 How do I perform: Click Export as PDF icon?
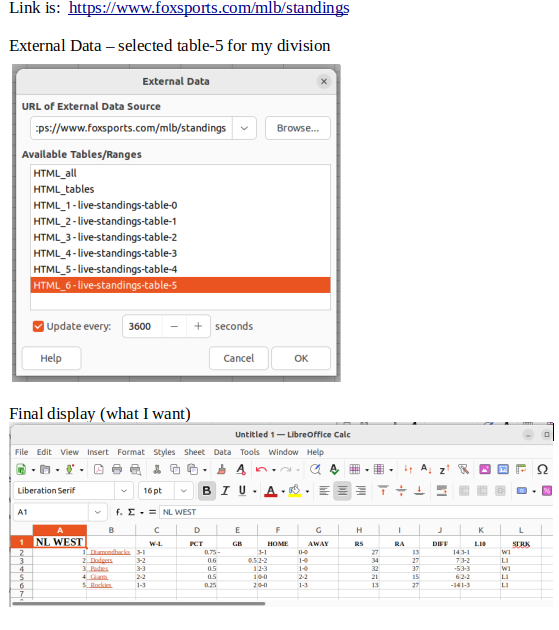(x=98, y=469)
